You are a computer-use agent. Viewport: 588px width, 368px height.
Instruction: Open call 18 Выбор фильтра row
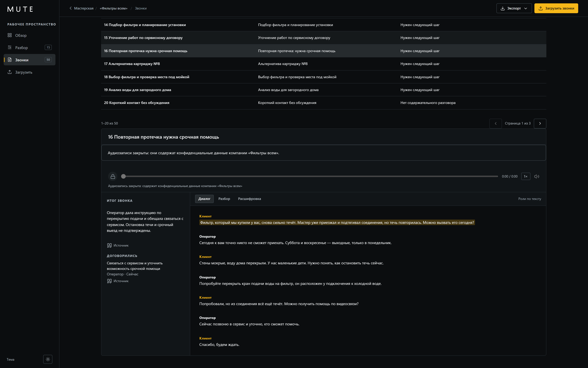coord(323,77)
